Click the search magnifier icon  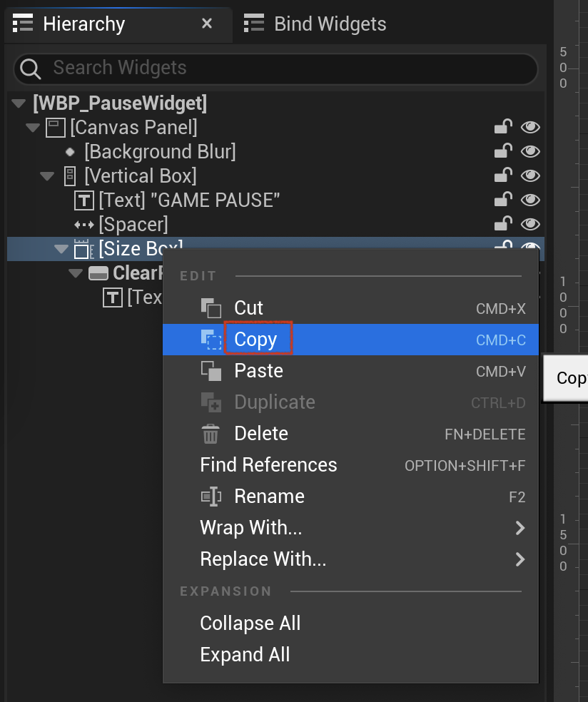click(31, 69)
